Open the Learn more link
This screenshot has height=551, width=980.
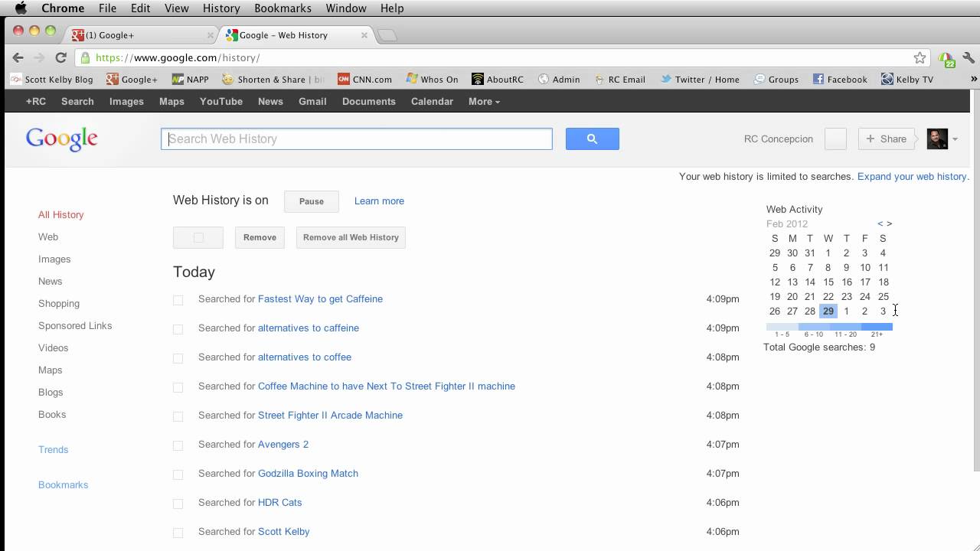(379, 201)
